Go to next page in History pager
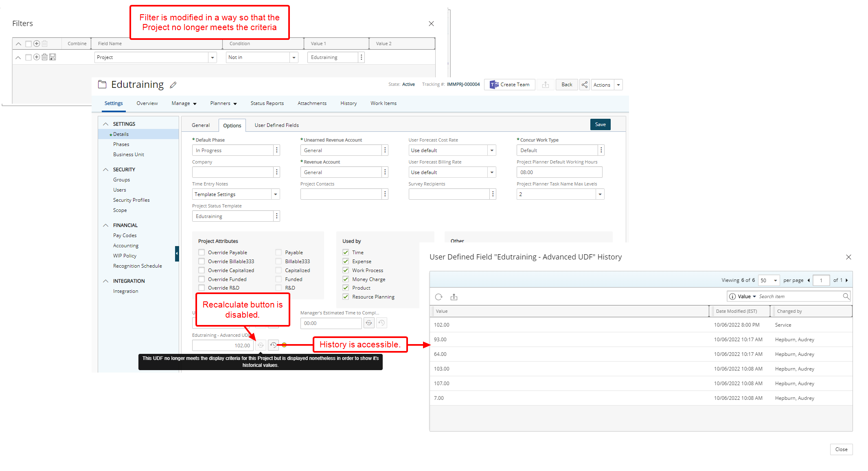The width and height of the screenshot is (868, 471). [x=847, y=280]
